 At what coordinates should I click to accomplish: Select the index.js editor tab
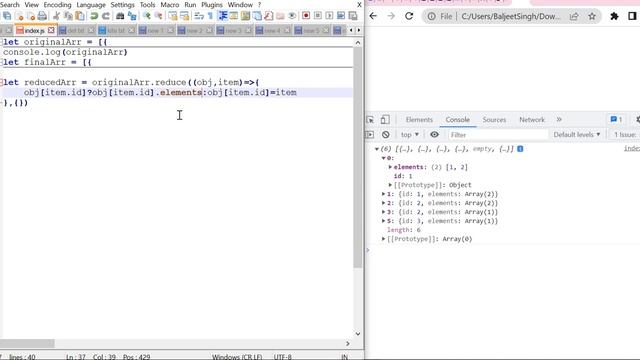pyautogui.click(x=34, y=31)
